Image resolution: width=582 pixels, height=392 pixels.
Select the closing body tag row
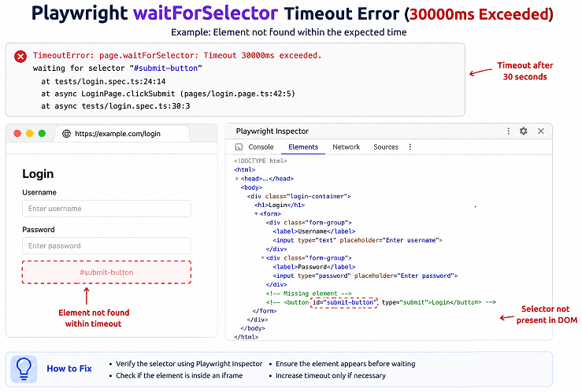(252, 328)
